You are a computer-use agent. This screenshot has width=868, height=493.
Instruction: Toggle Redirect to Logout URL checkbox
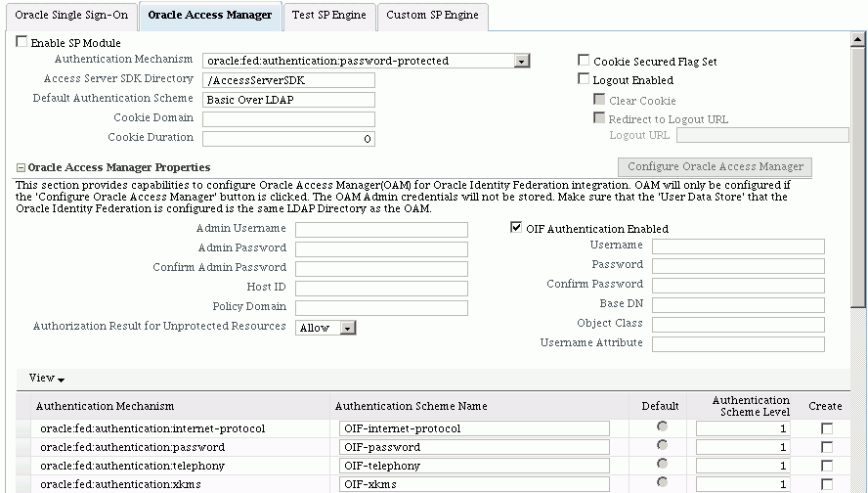(599, 117)
